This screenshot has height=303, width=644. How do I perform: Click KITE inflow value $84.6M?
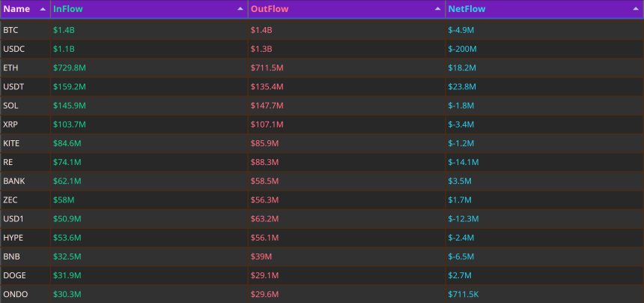click(67, 143)
